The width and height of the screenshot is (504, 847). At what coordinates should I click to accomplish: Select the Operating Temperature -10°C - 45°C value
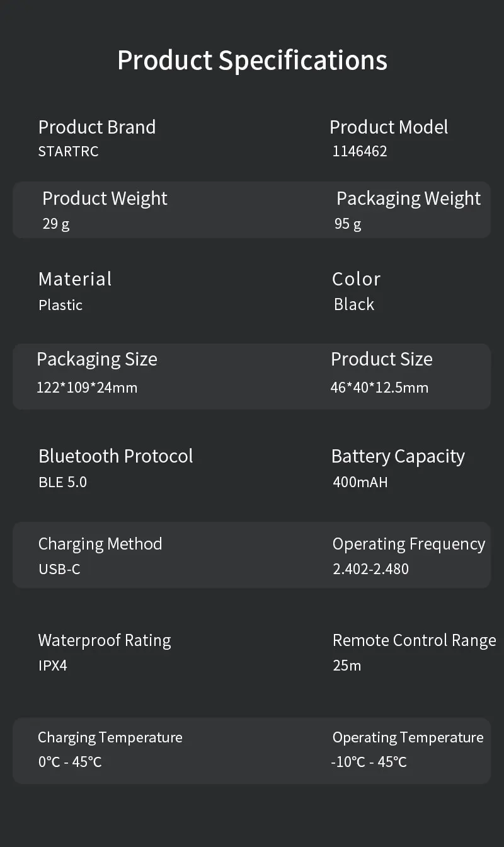[x=369, y=762]
